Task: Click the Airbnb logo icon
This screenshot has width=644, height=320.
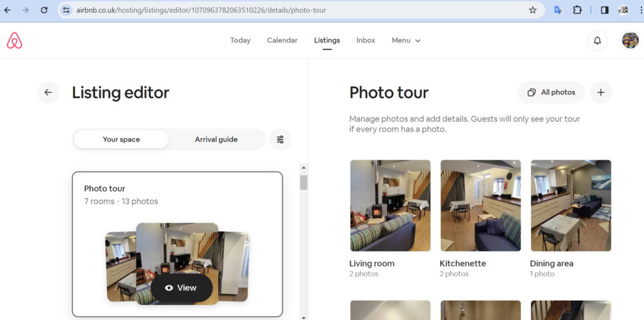Action: click(x=14, y=41)
